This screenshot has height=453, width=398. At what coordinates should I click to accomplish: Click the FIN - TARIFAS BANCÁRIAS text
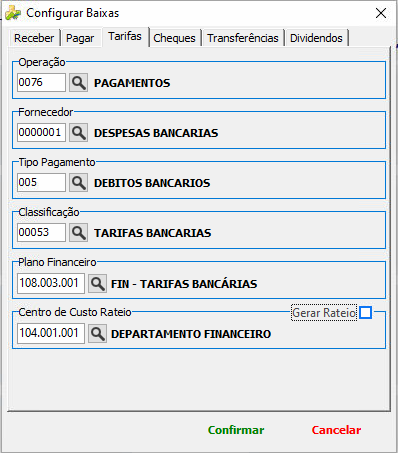click(x=184, y=284)
